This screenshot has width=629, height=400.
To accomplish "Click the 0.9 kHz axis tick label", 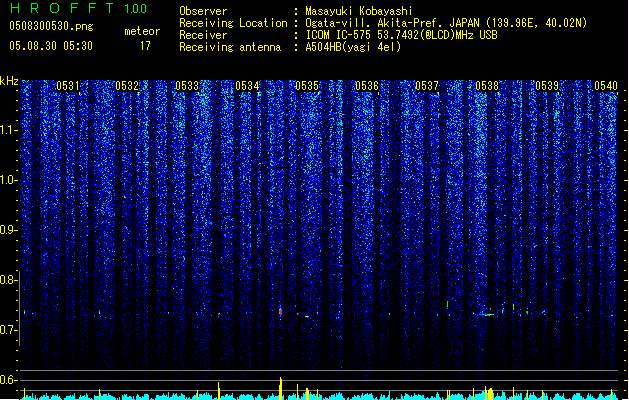I will click(x=8, y=230).
